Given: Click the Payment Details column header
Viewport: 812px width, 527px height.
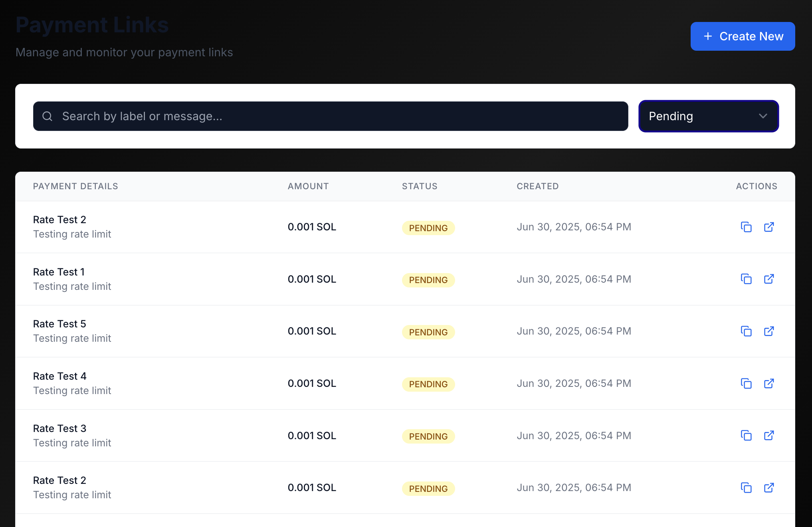Looking at the screenshot, I should (x=75, y=186).
